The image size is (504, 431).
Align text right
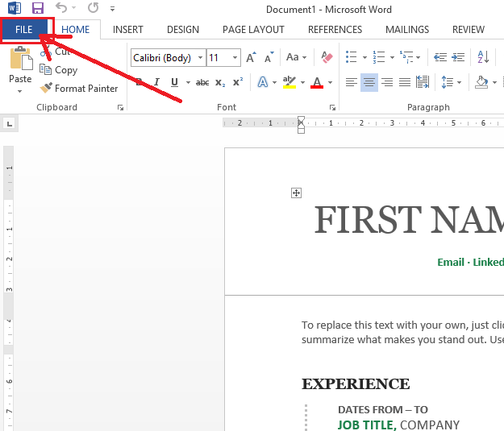pyautogui.click(x=387, y=82)
